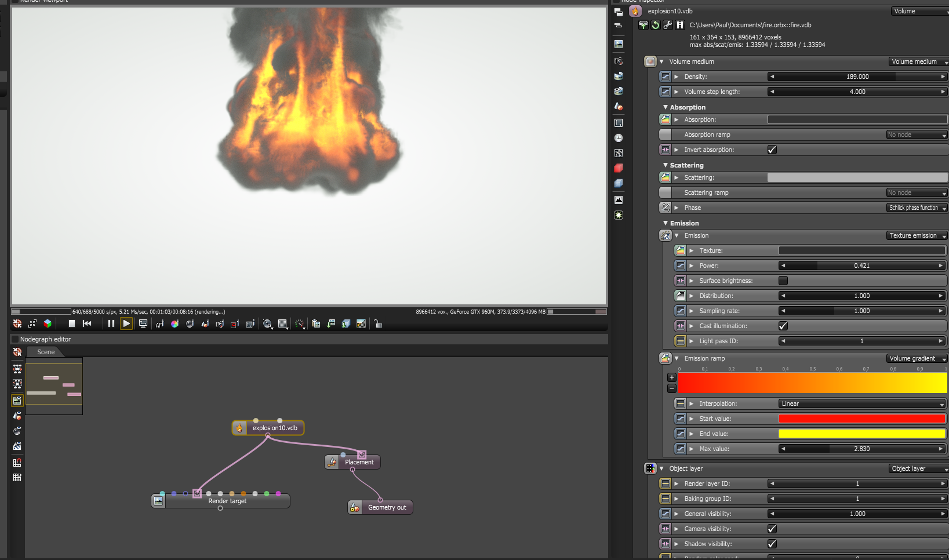Viewport: 949px width, 560px height.
Task: Click the film strip animation icon
Action: (x=680, y=25)
